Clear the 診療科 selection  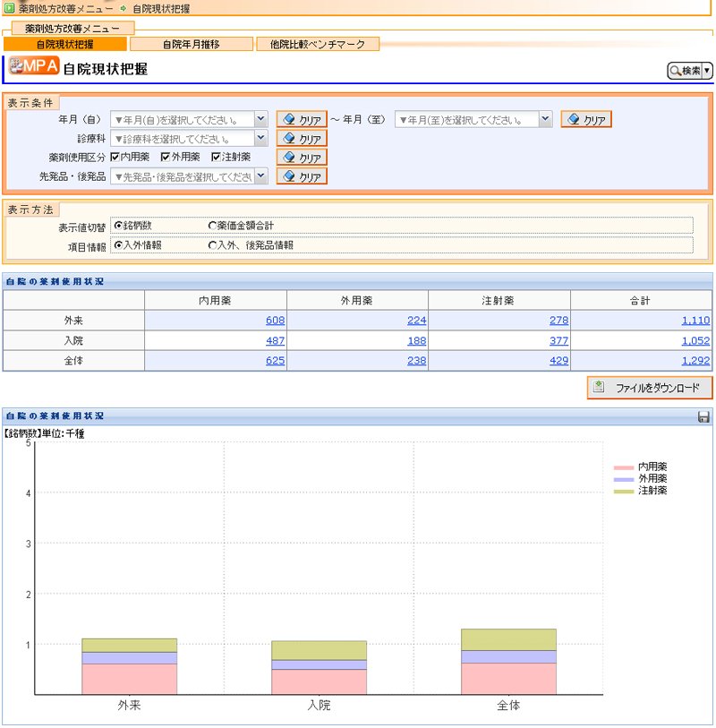(302, 139)
